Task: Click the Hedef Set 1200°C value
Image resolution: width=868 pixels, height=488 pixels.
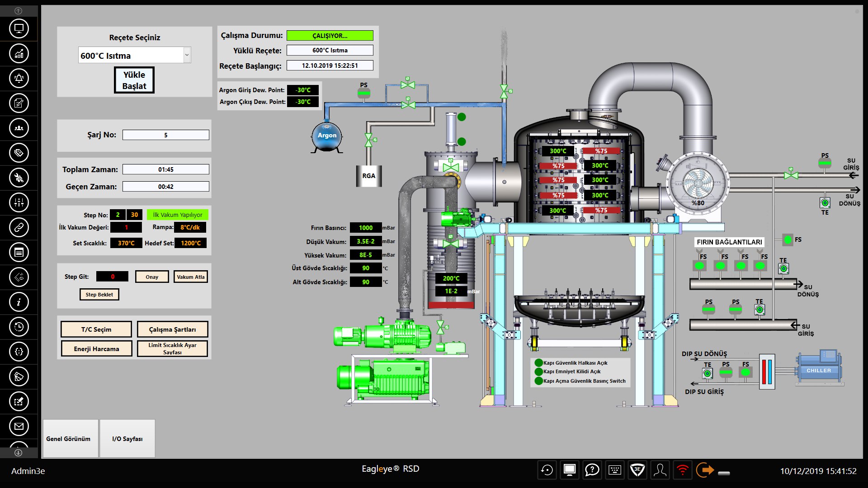Action: [191, 243]
